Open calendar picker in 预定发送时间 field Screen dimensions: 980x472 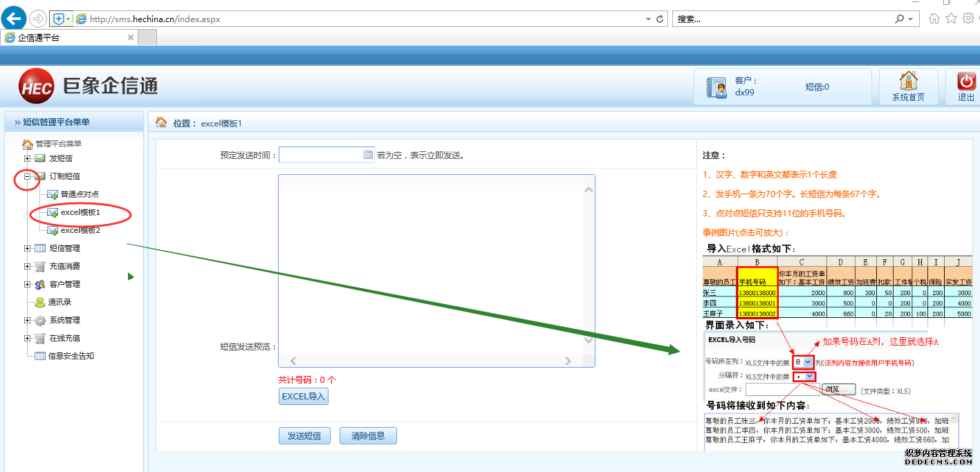[368, 155]
